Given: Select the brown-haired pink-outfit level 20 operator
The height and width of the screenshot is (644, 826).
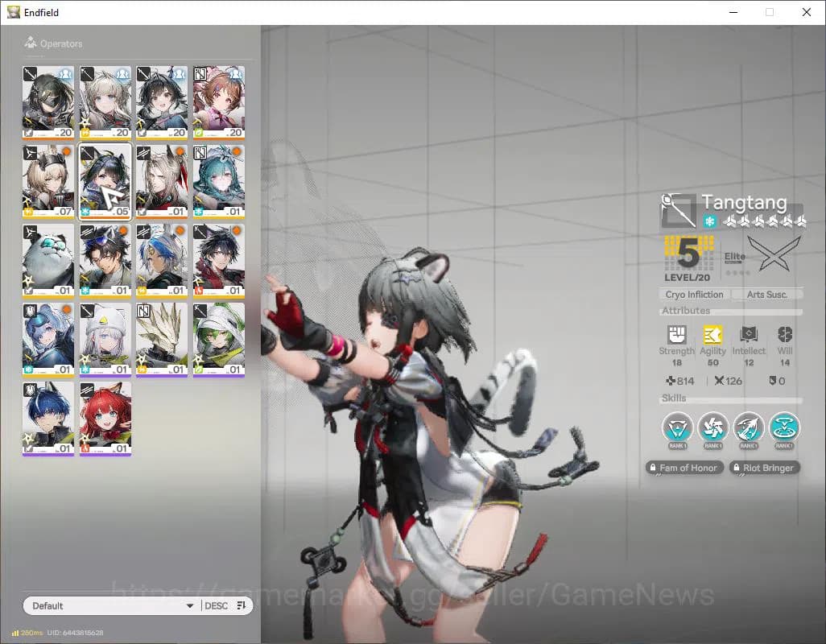Looking at the screenshot, I should pos(219,102).
